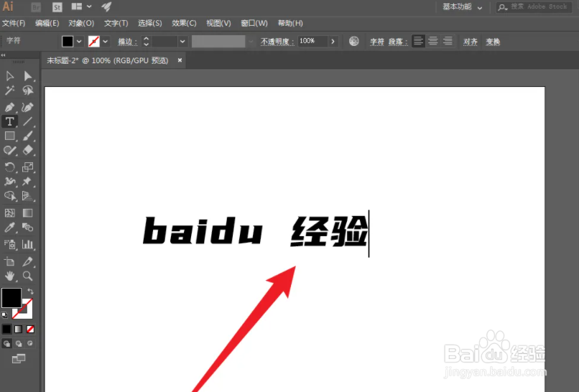Select the Column Graph tool

coord(28,244)
